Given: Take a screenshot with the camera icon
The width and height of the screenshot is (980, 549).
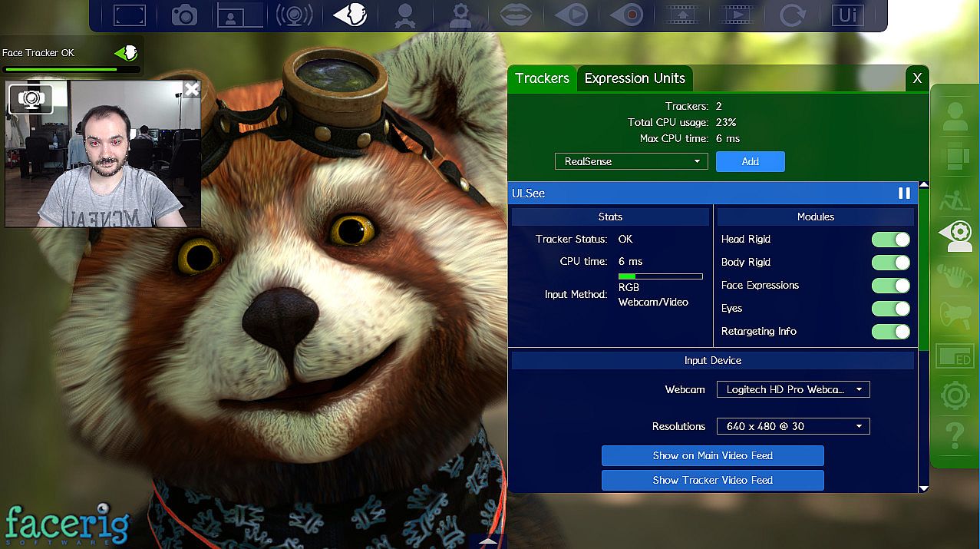Looking at the screenshot, I should coord(184,15).
